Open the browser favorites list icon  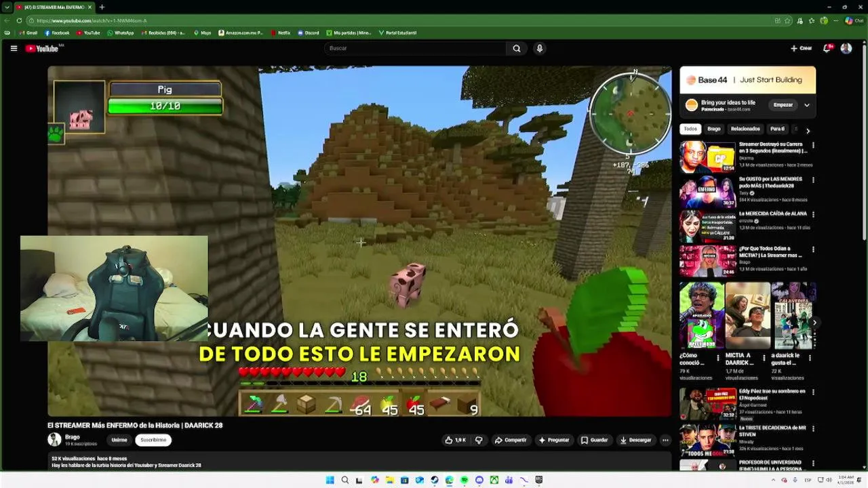[812, 20]
